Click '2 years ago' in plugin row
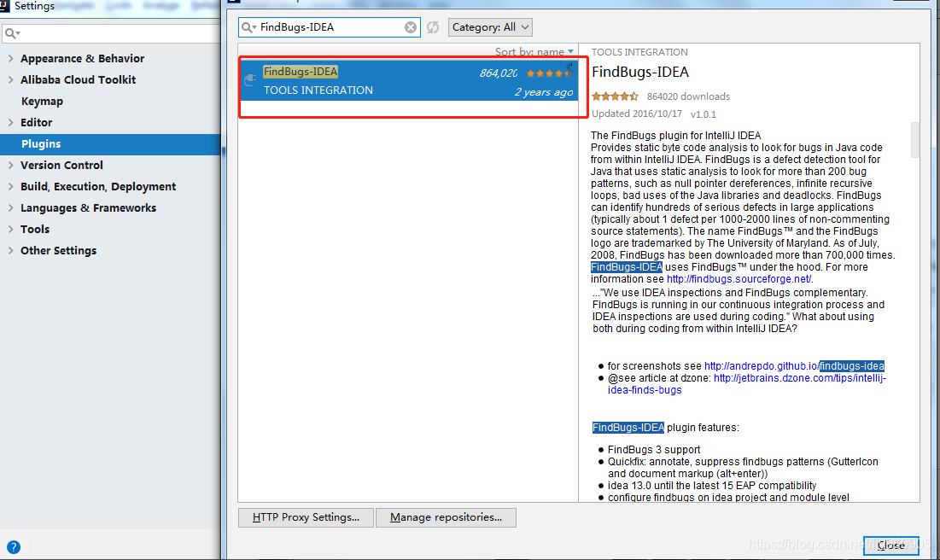The width and height of the screenshot is (940, 560). 544,92
